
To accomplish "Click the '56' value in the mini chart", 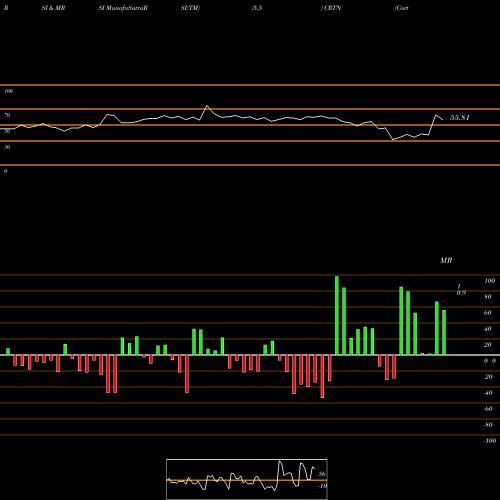I will click(322, 474).
